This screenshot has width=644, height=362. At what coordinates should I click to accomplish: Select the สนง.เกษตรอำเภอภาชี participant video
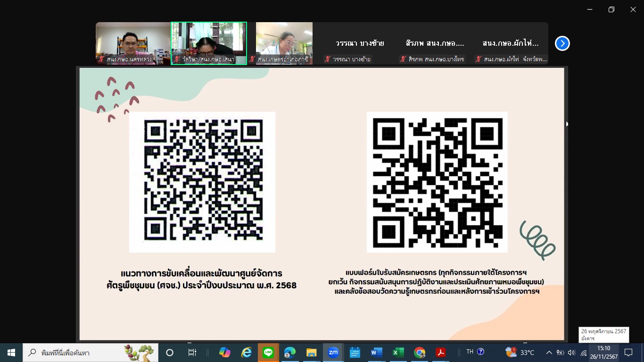(x=284, y=43)
